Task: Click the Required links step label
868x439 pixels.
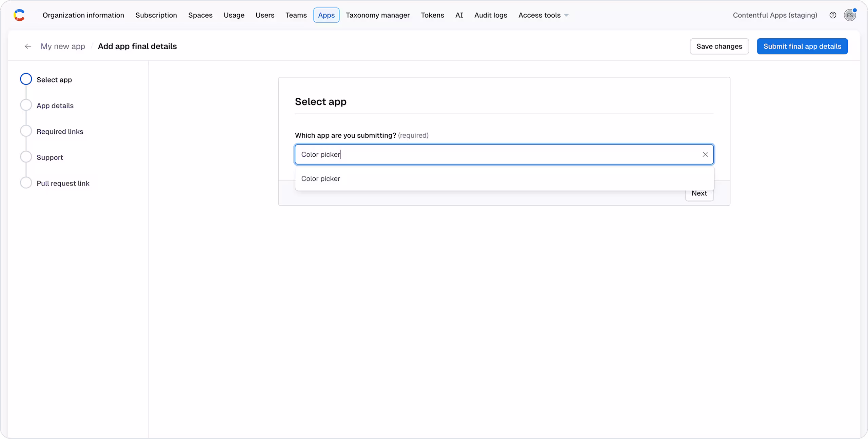Action: [x=60, y=131]
